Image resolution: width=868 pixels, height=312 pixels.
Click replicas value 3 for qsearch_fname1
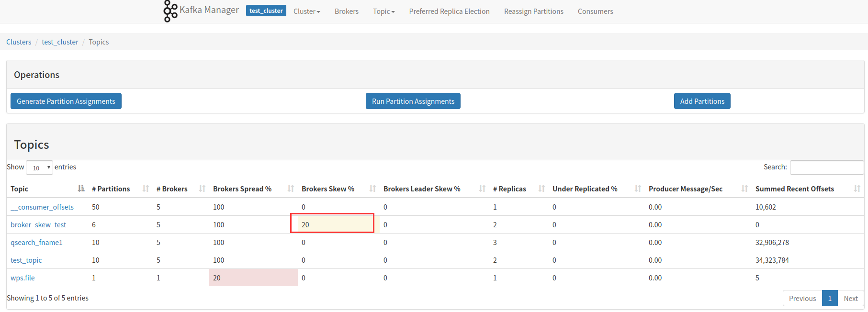tap(495, 242)
